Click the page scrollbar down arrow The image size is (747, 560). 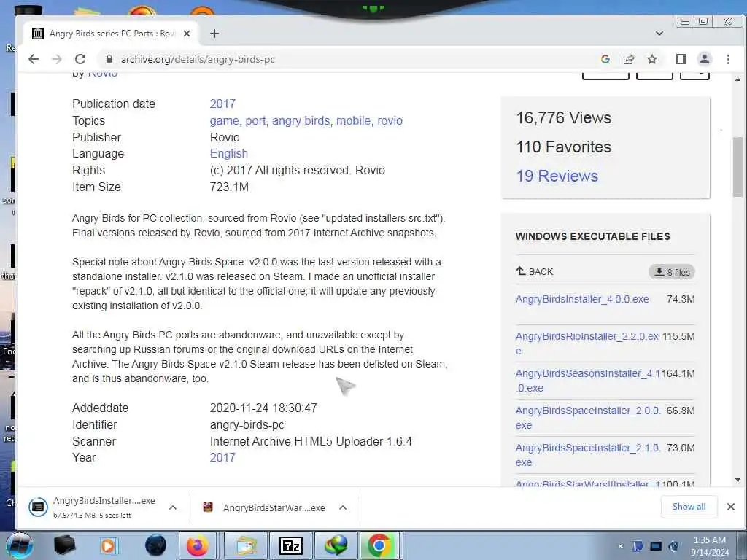point(738,480)
